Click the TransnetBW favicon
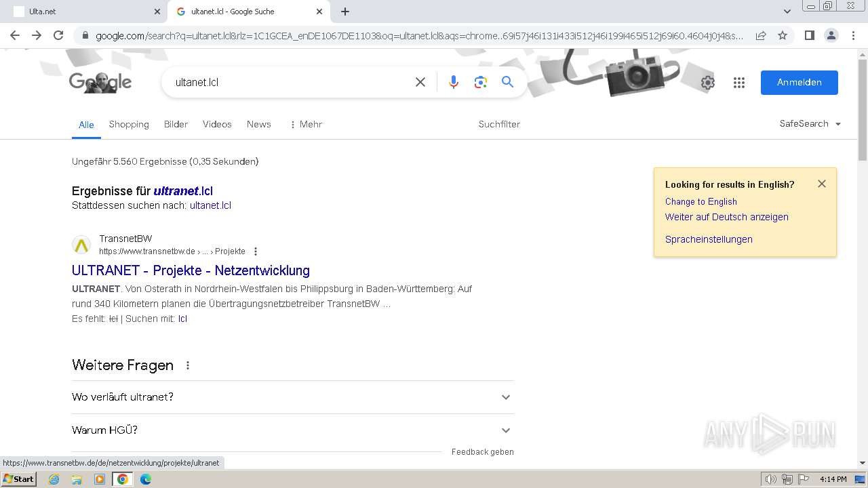The width and height of the screenshot is (868, 488). (x=81, y=245)
